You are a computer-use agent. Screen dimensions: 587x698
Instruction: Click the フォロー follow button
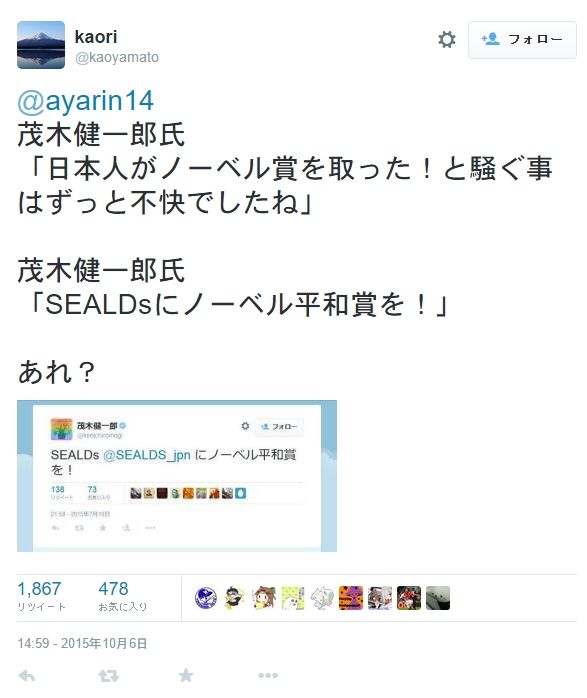(522, 40)
